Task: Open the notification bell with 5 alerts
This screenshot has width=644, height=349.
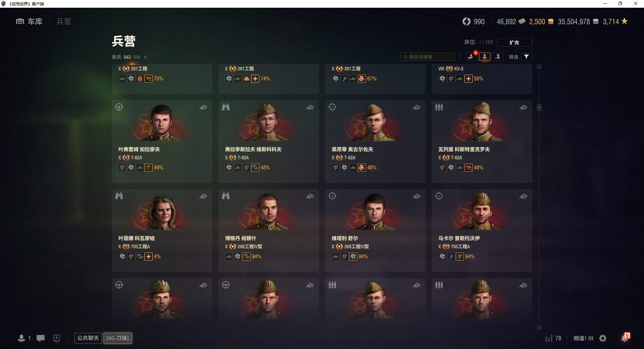Action: pyautogui.click(x=625, y=338)
